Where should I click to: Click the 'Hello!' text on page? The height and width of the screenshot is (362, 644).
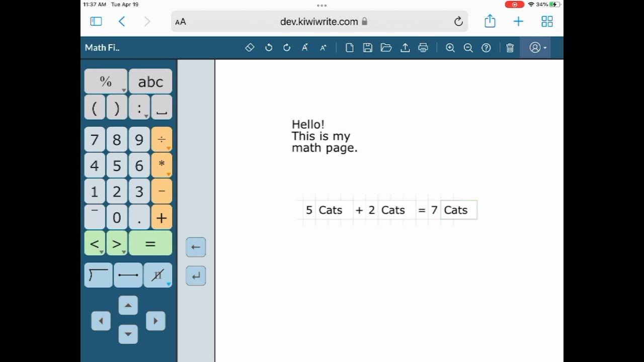click(x=308, y=124)
